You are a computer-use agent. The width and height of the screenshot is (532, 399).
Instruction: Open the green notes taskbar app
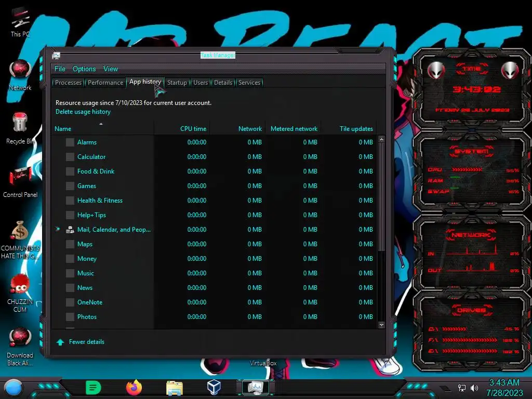(94, 388)
